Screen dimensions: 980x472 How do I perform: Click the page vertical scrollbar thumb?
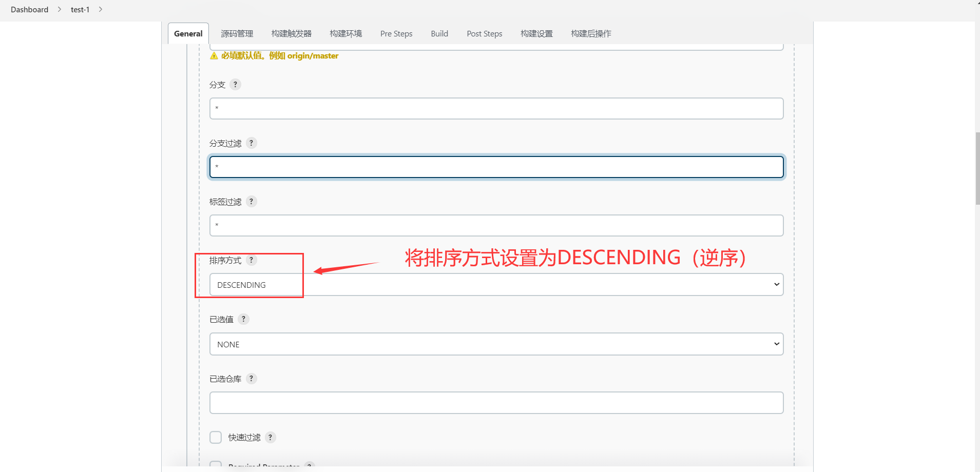click(977, 168)
